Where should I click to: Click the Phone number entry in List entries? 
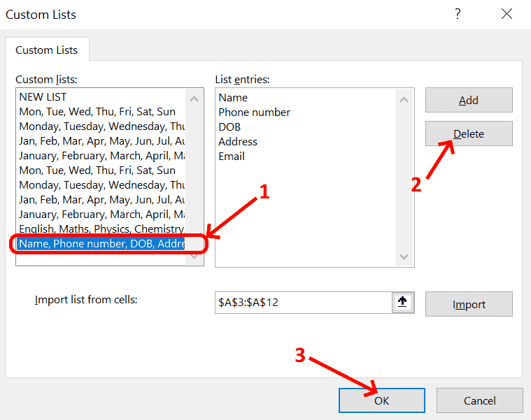point(254,113)
